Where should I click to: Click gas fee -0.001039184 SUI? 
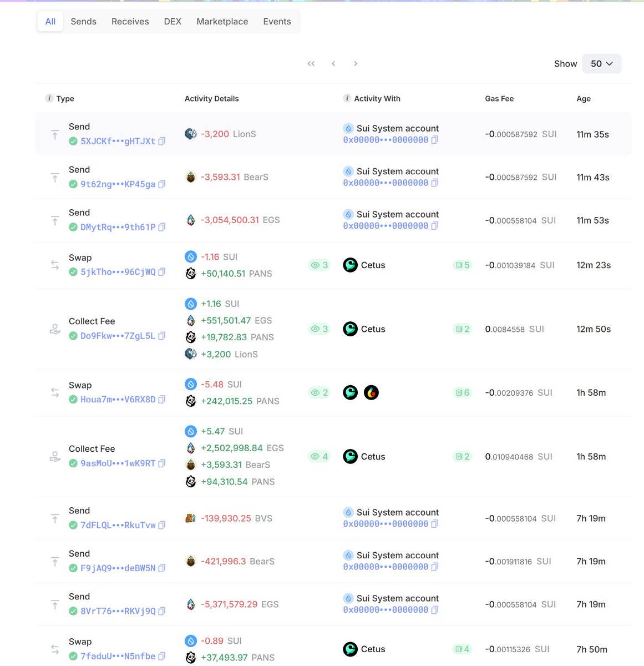(520, 265)
